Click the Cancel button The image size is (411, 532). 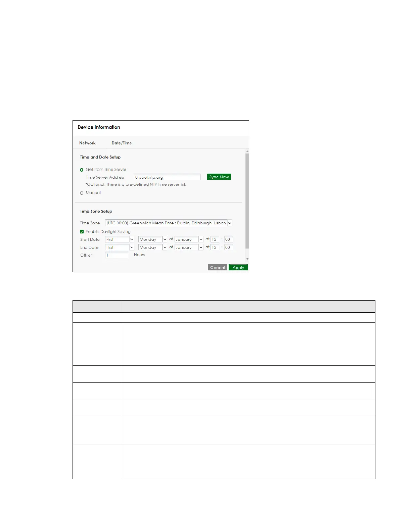[x=217, y=268]
